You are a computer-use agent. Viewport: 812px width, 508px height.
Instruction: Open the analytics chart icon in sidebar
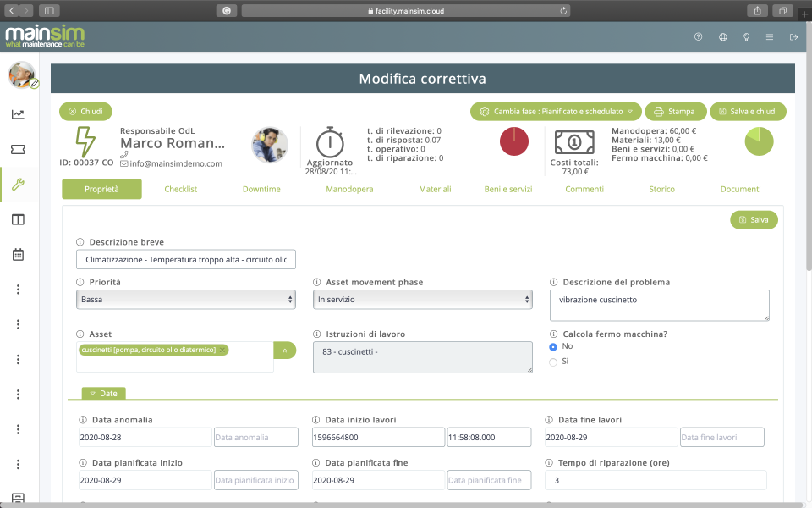click(18, 114)
